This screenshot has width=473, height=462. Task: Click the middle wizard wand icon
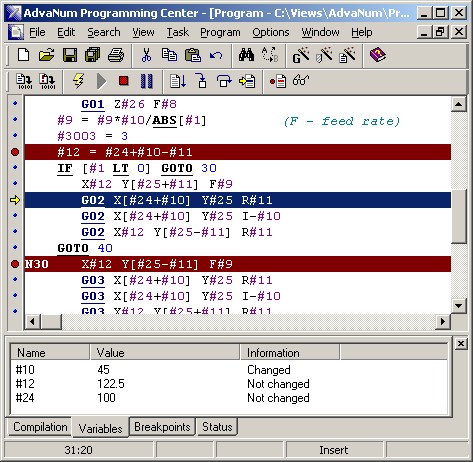(324, 55)
